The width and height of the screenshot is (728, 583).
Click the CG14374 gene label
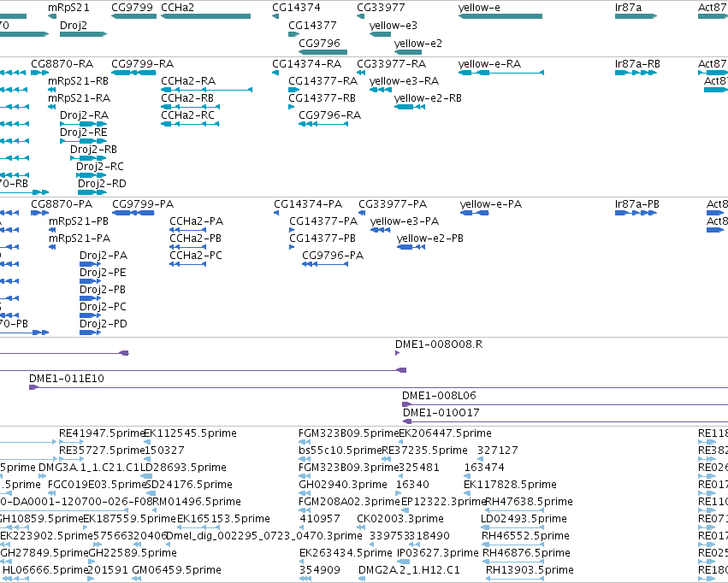pyautogui.click(x=296, y=8)
